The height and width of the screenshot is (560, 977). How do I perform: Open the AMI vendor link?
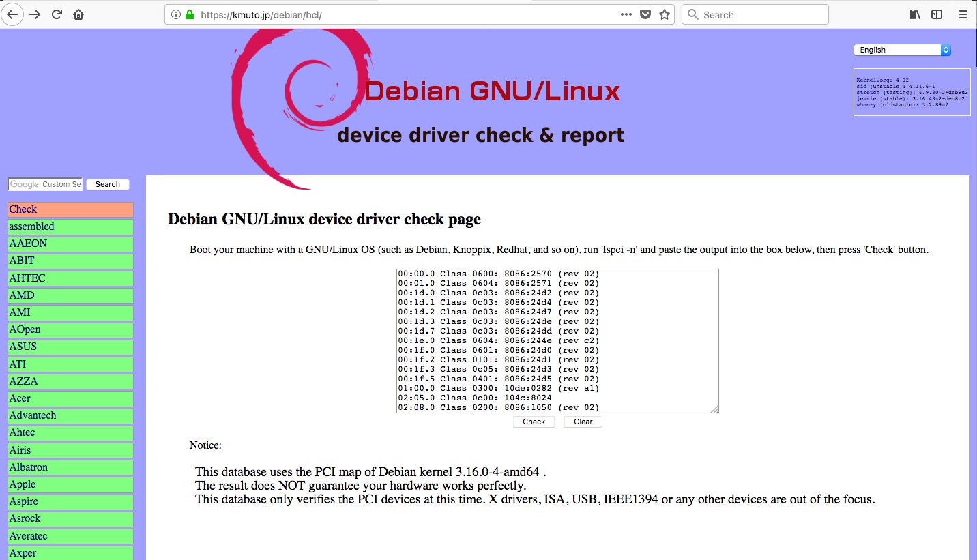pyautogui.click(x=70, y=312)
